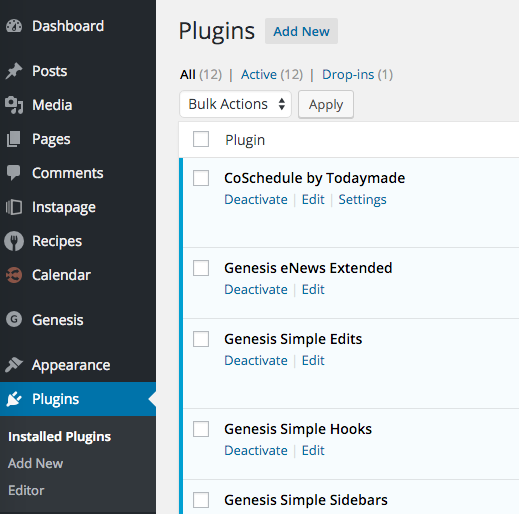Viewport: 519px width, 514px height.
Task: Edit Genesis eNews Extended plugin
Action: click(x=313, y=289)
